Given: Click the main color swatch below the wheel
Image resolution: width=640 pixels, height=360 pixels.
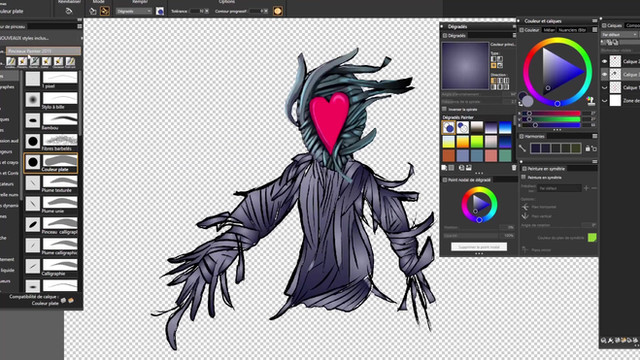Looking at the screenshot, I should tap(528, 101).
